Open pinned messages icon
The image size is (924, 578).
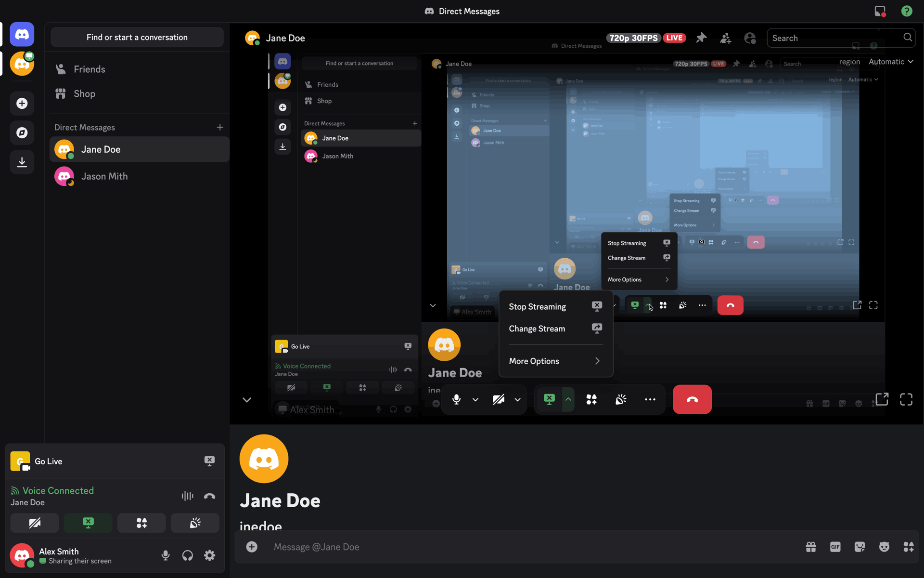coord(701,38)
